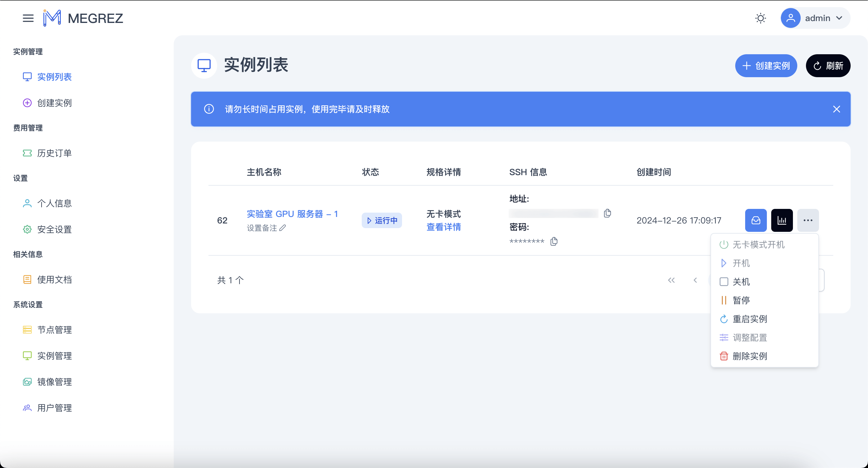Dismiss the blue notice banner
Screen dimensions: 868x468
coord(836,109)
